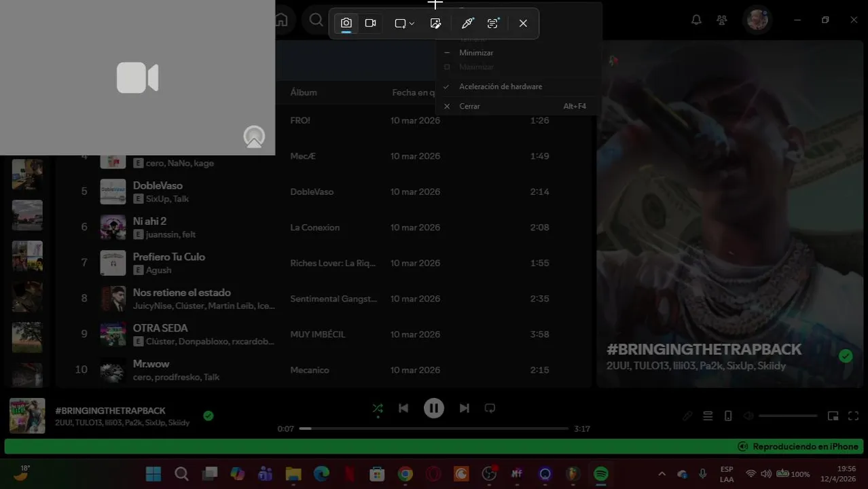Mute the Spotify volume speaker icon
The width and height of the screenshot is (868, 489).
(x=748, y=416)
